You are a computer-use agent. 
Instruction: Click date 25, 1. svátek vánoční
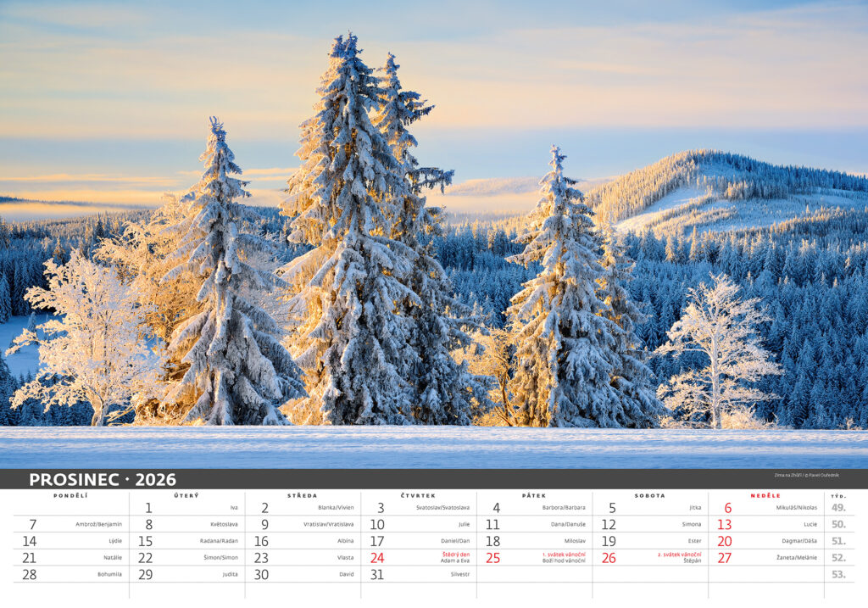(492, 558)
